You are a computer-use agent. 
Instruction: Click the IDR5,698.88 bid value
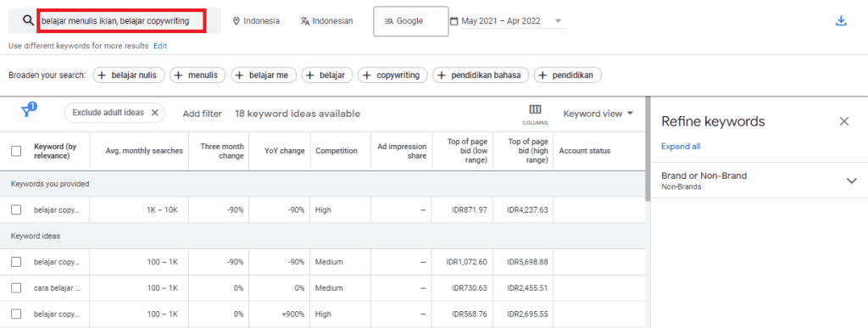527,262
